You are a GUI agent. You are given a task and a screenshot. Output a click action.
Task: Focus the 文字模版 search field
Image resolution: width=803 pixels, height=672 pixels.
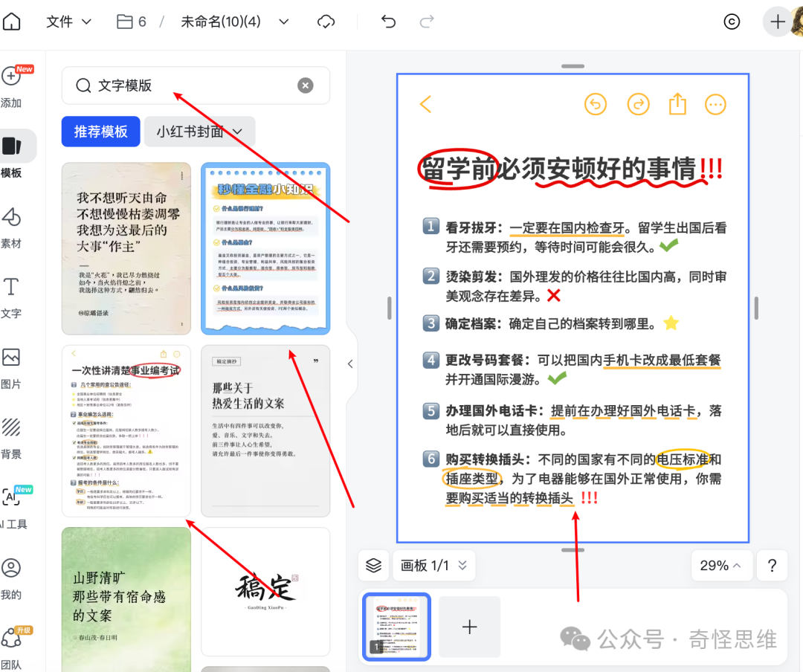[x=196, y=85]
